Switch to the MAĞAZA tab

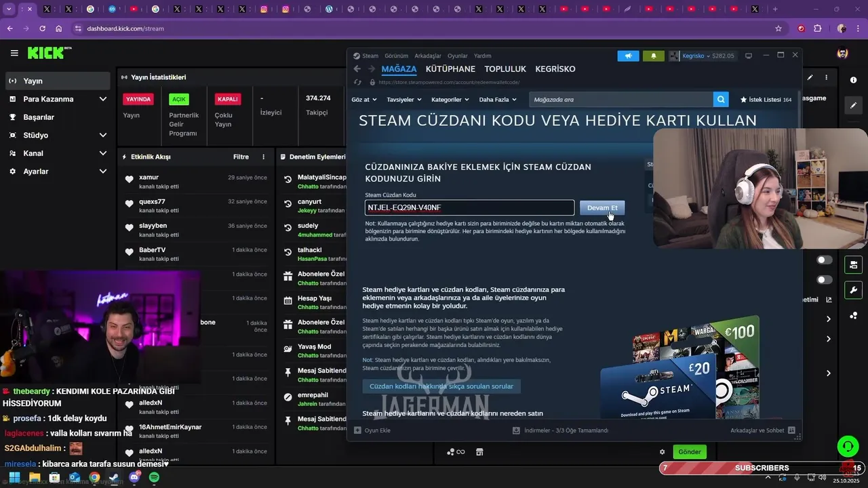399,69
